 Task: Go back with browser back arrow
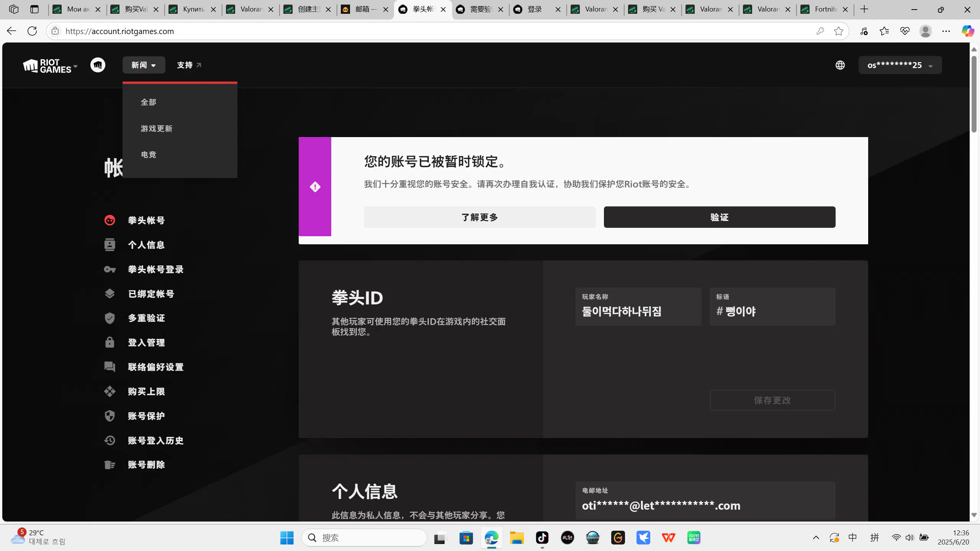pyautogui.click(x=11, y=31)
